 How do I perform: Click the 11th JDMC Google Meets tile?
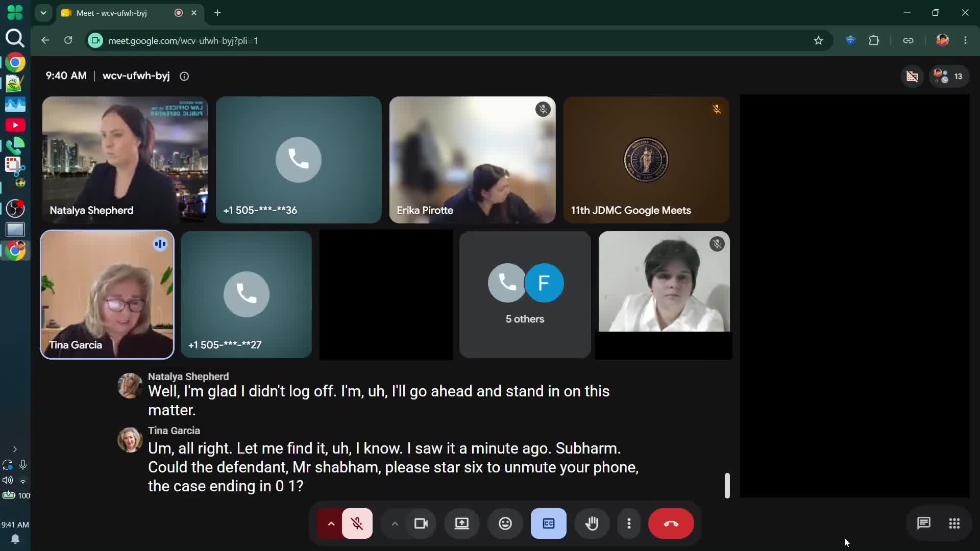click(646, 160)
